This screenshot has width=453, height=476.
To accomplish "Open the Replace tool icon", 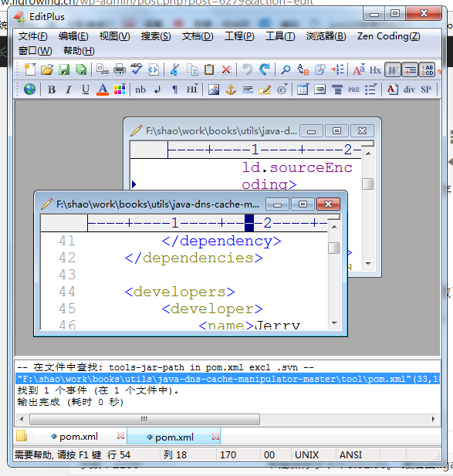I will point(303,69).
